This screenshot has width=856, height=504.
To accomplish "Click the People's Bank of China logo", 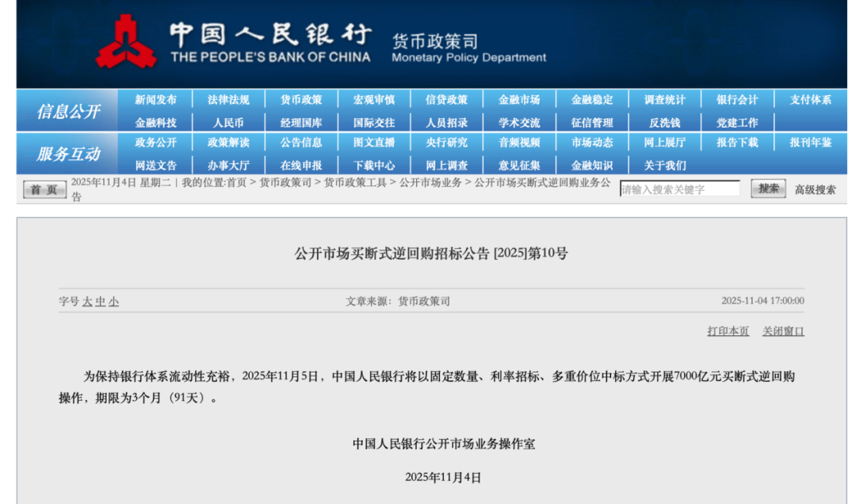I will (x=127, y=42).
